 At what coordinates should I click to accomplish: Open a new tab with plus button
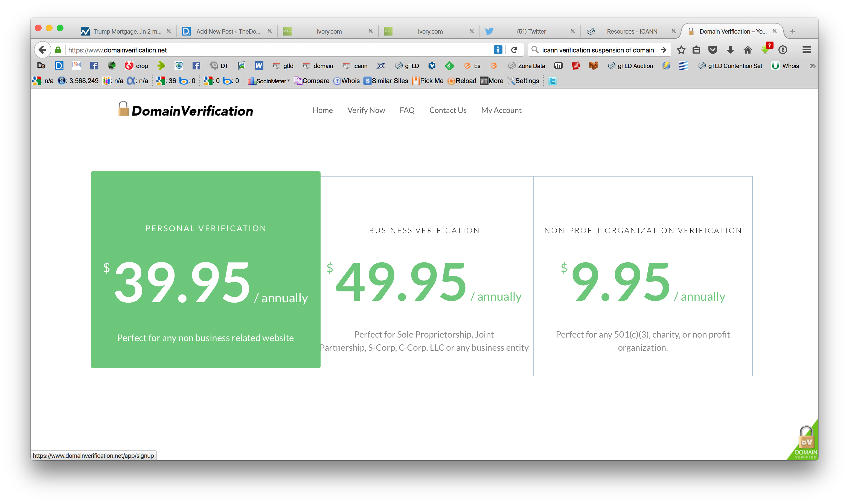click(x=793, y=31)
